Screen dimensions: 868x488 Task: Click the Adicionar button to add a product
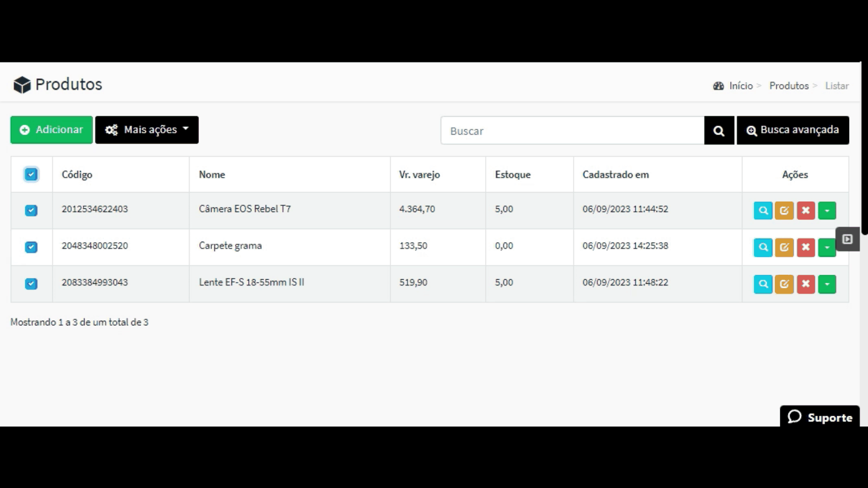coord(51,129)
